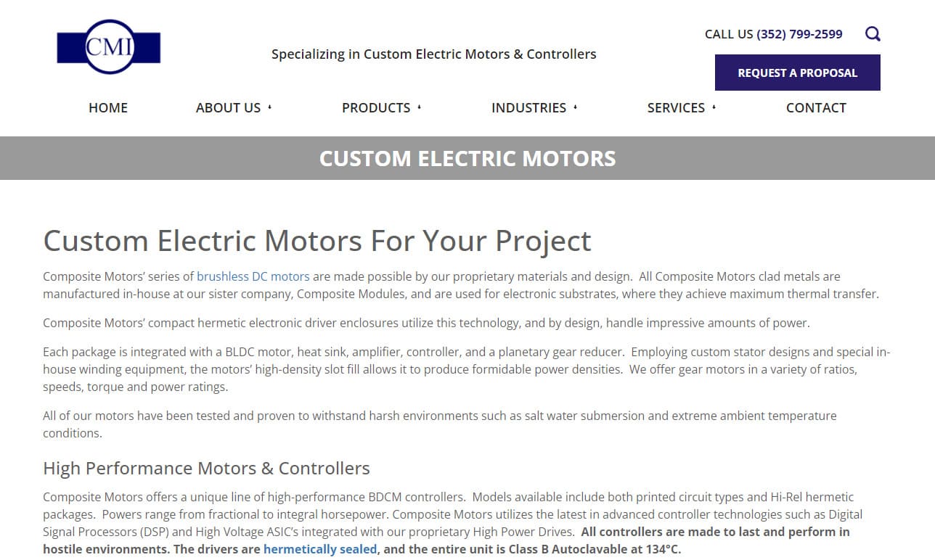The height and width of the screenshot is (560, 935).
Task: Click the CUSTOM ELECTRIC MOTORS banner
Action: (468, 158)
